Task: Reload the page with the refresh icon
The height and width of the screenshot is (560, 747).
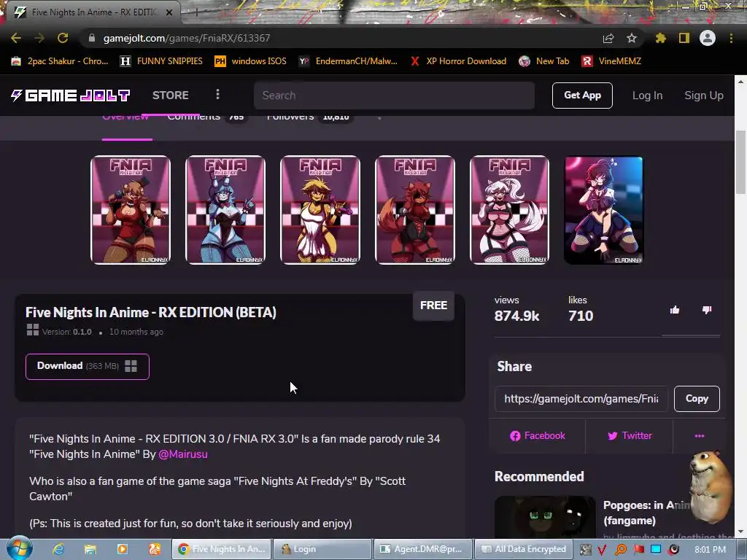Action: (x=63, y=38)
